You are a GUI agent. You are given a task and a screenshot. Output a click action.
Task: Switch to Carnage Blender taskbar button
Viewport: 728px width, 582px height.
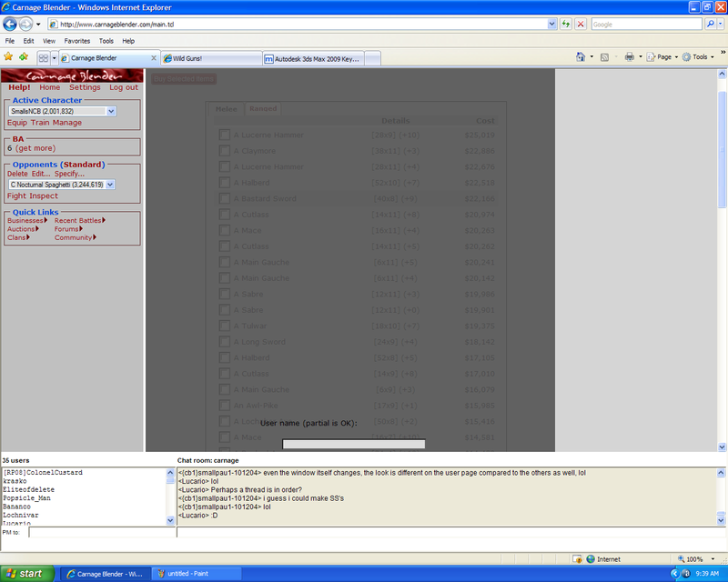pos(106,574)
